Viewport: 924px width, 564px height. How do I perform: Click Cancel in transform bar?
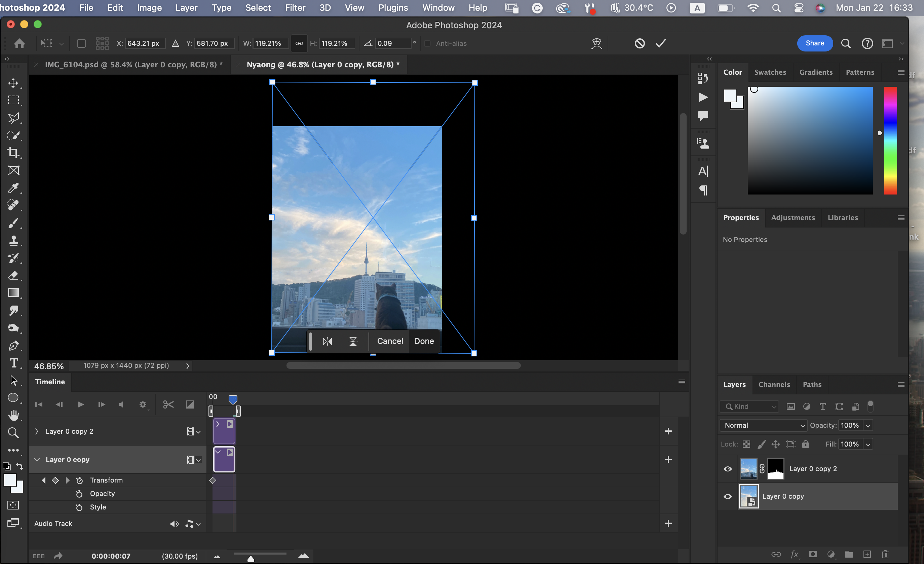390,341
